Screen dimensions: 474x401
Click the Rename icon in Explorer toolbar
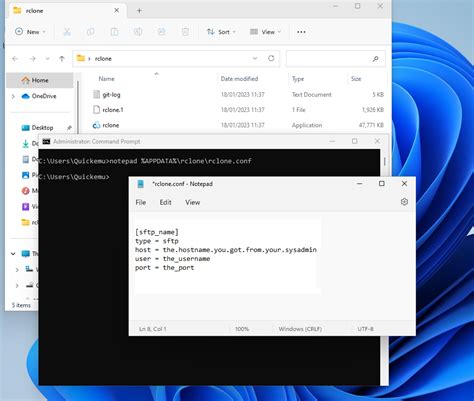(138, 32)
